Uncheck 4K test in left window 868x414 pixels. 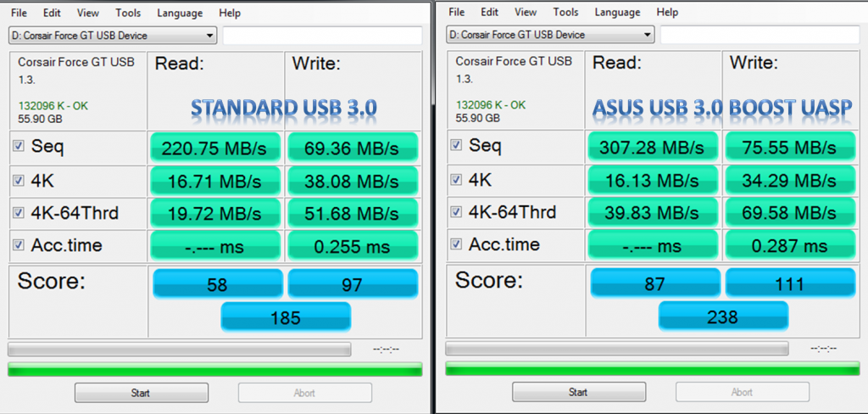pyautogui.click(x=19, y=180)
